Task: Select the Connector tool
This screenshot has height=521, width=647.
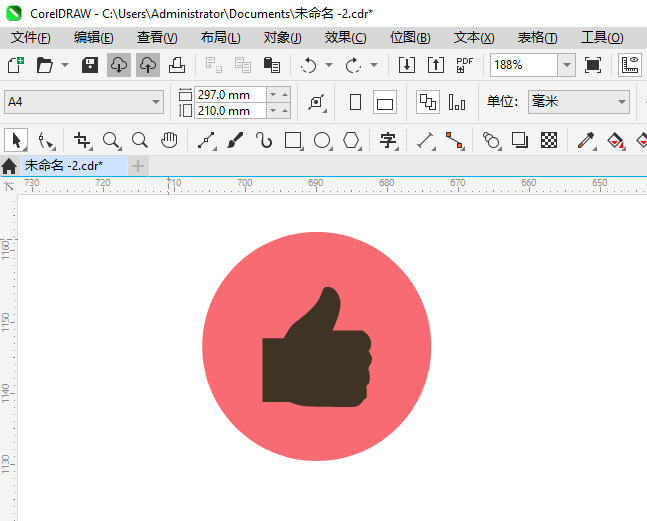Action: pyautogui.click(x=454, y=140)
